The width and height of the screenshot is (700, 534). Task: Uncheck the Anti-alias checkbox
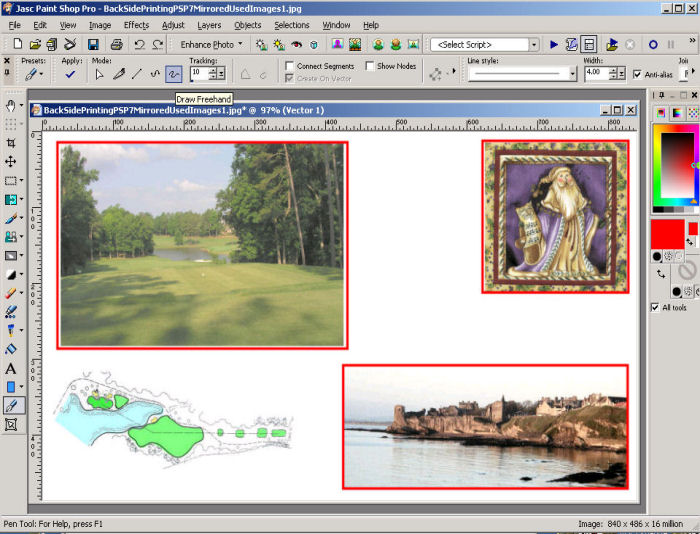[x=637, y=74]
